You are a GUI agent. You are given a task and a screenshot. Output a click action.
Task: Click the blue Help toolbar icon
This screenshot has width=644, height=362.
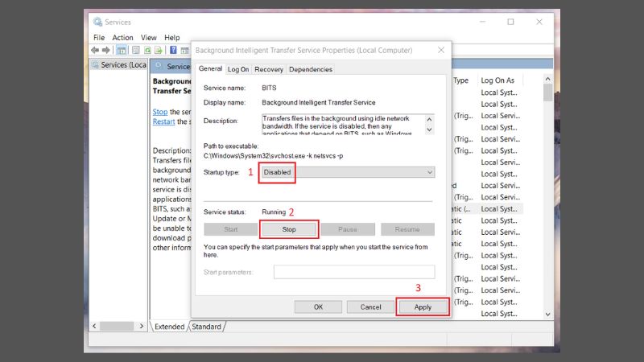[x=173, y=50]
